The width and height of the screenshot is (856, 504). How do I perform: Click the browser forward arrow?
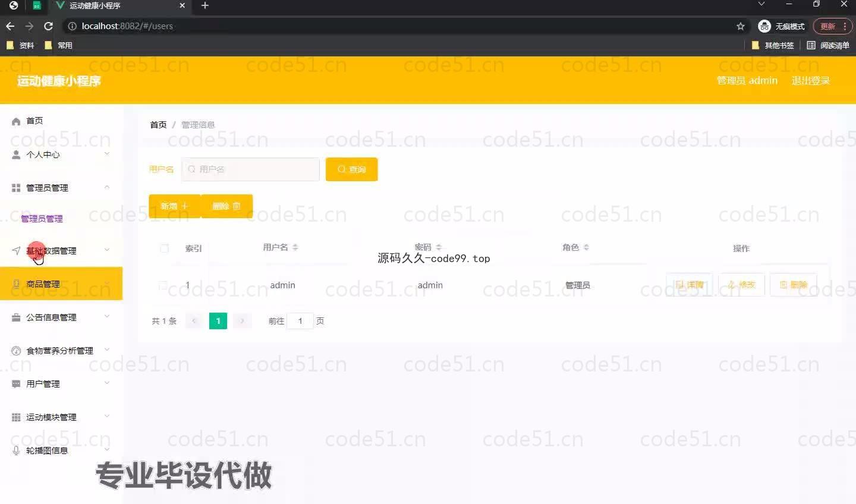click(29, 26)
